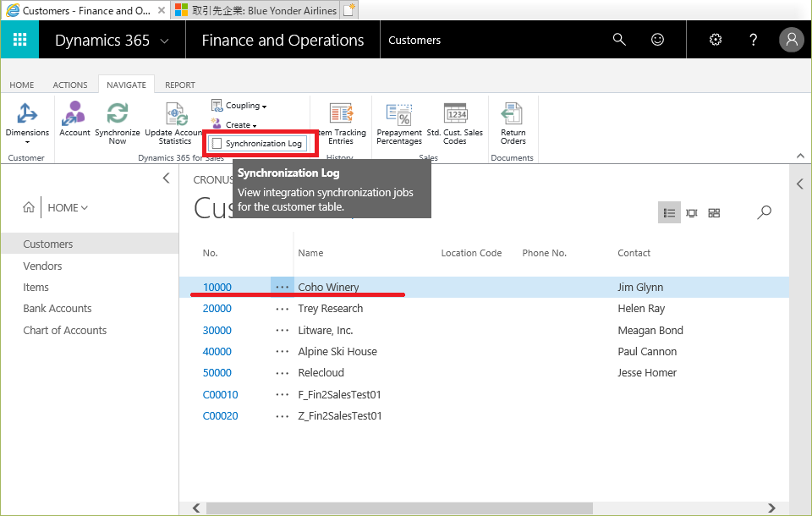Open the app launcher waffle icon
The width and height of the screenshot is (812, 516).
[x=19, y=40]
